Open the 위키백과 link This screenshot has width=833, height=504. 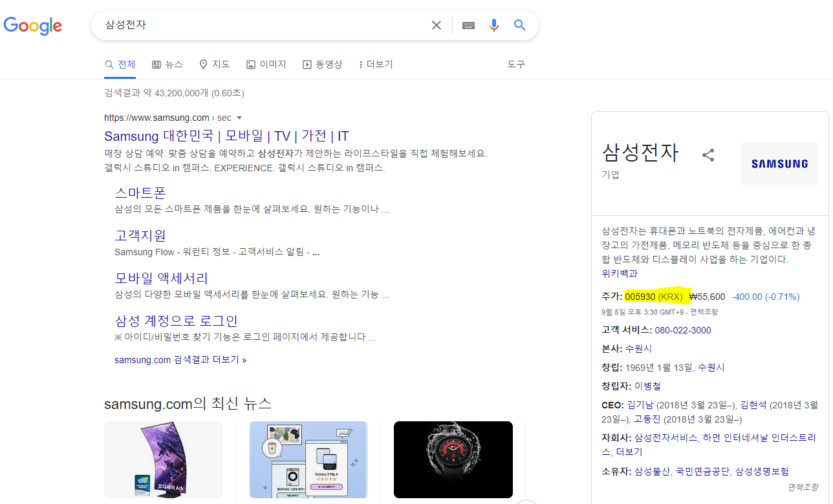click(620, 273)
